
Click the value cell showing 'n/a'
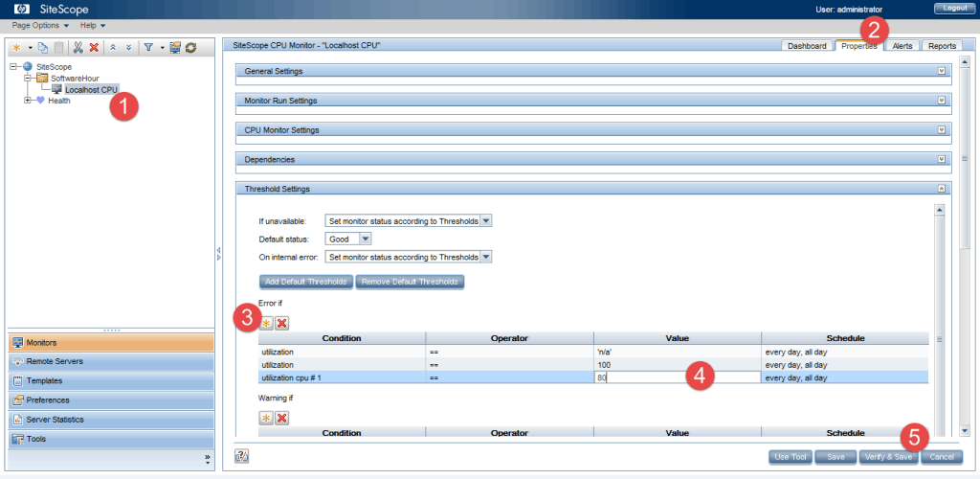678,352
